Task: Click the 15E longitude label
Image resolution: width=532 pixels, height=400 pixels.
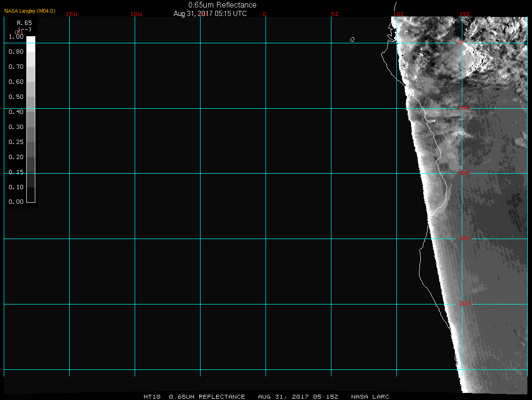Action: click(465, 14)
